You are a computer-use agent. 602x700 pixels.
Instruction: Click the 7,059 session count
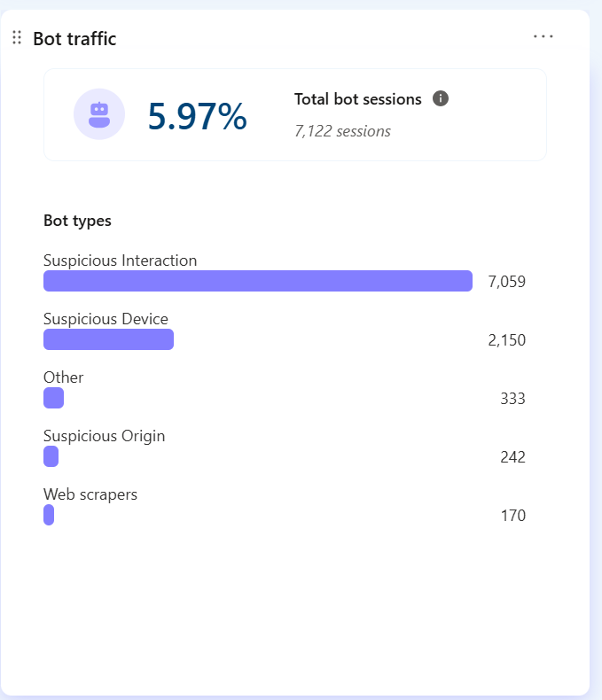[506, 282]
